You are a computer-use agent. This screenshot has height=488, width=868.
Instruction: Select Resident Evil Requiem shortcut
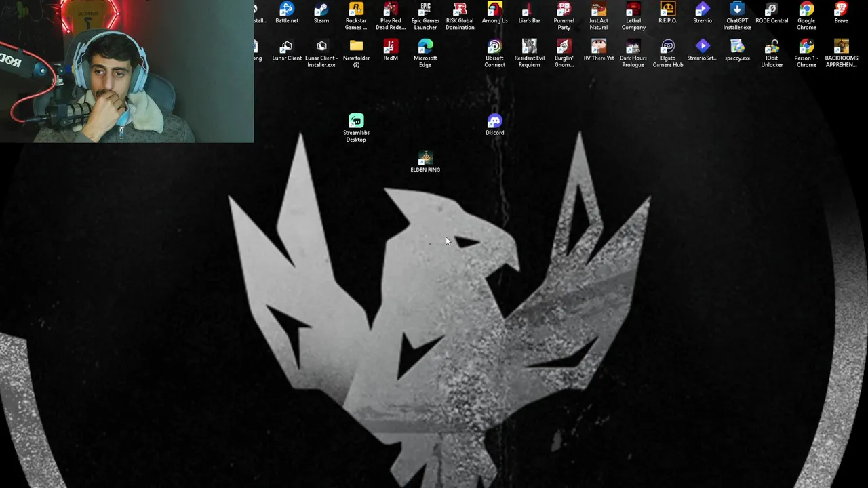[x=529, y=54]
